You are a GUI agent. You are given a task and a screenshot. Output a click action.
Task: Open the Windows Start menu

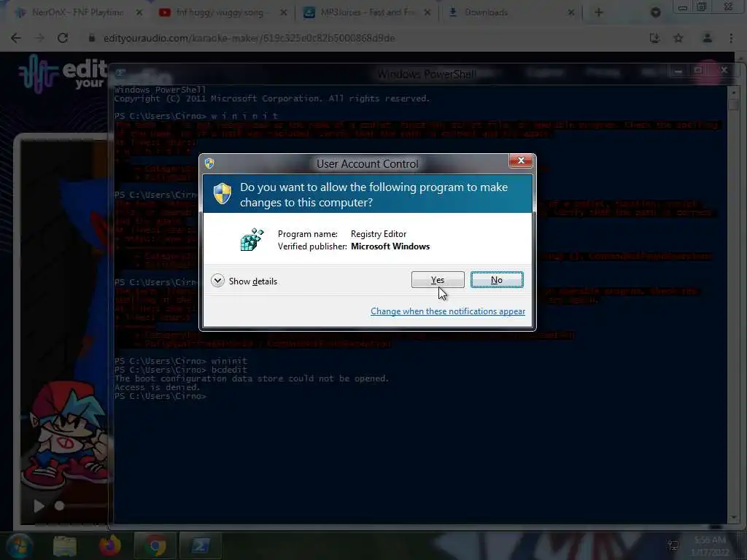point(18,545)
